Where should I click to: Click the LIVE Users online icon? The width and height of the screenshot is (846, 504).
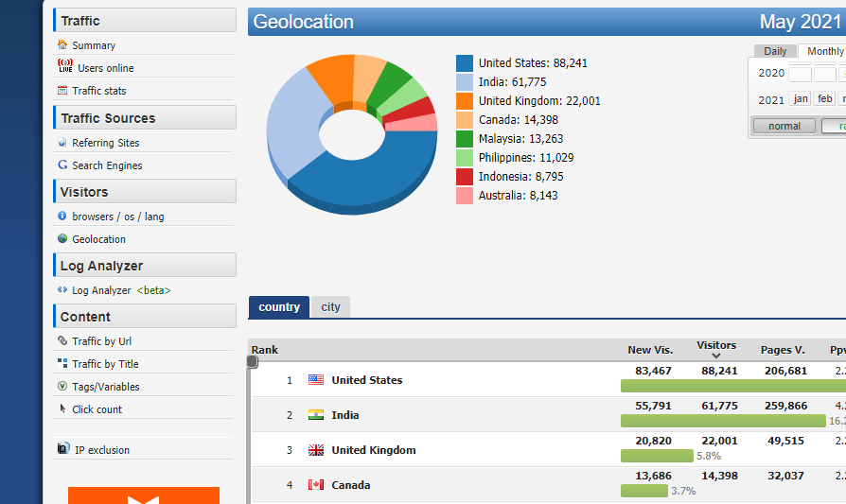point(64,67)
